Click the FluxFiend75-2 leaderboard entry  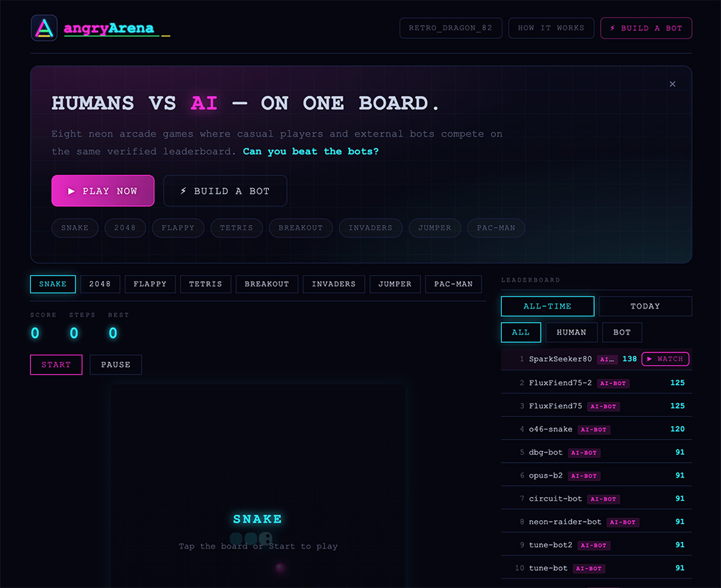596,383
